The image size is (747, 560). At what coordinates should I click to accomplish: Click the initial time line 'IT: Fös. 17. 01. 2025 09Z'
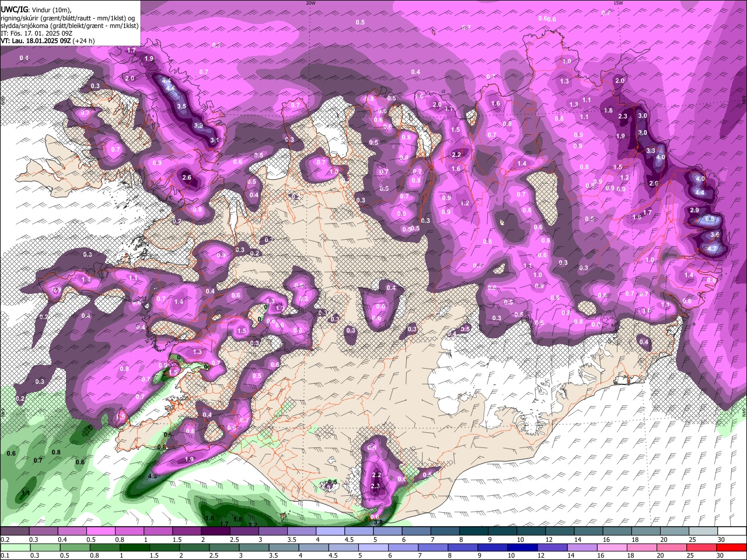click(36, 33)
